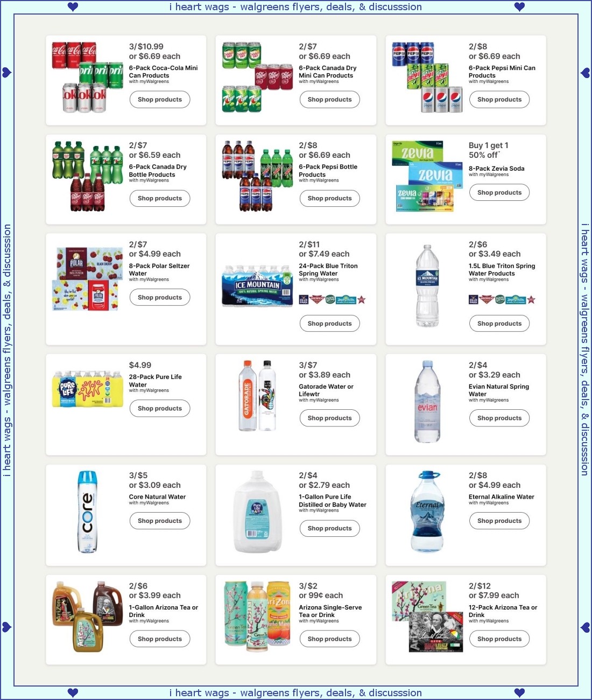Screen dimensions: 592x700
Task: Click Shop products for Pepsi Bottle Products
Action: 329,198
